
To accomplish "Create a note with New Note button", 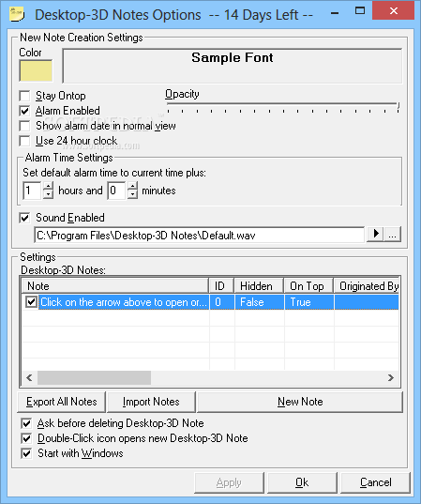I will 300,402.
